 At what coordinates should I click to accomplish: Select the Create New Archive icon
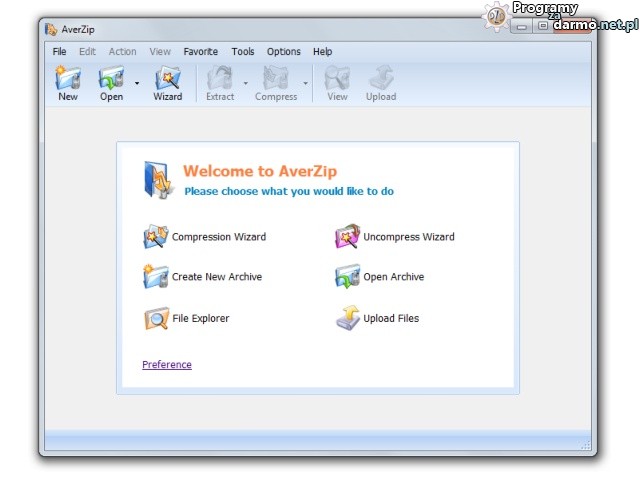[x=156, y=277]
